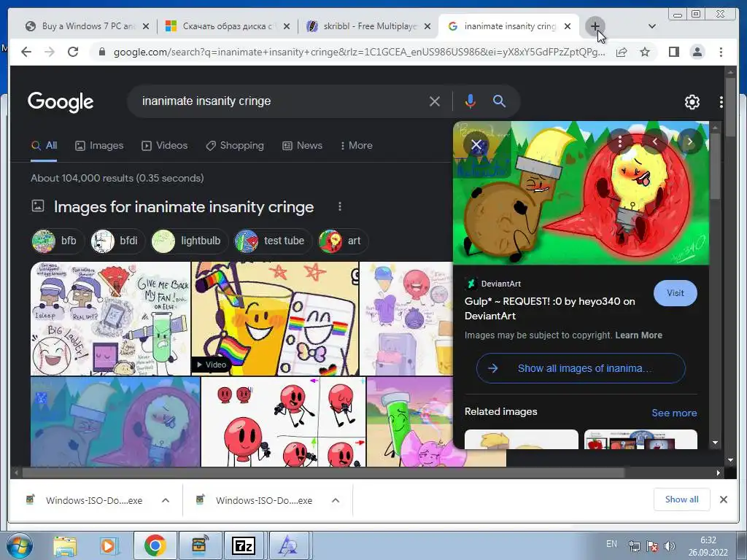
Task: Select the News search tab
Action: click(303, 146)
